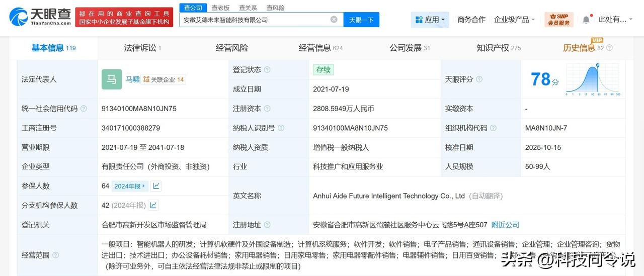Screen dimensions: 644x276
Task: Switch to the 查关系 search tab
Action: tap(248, 8)
